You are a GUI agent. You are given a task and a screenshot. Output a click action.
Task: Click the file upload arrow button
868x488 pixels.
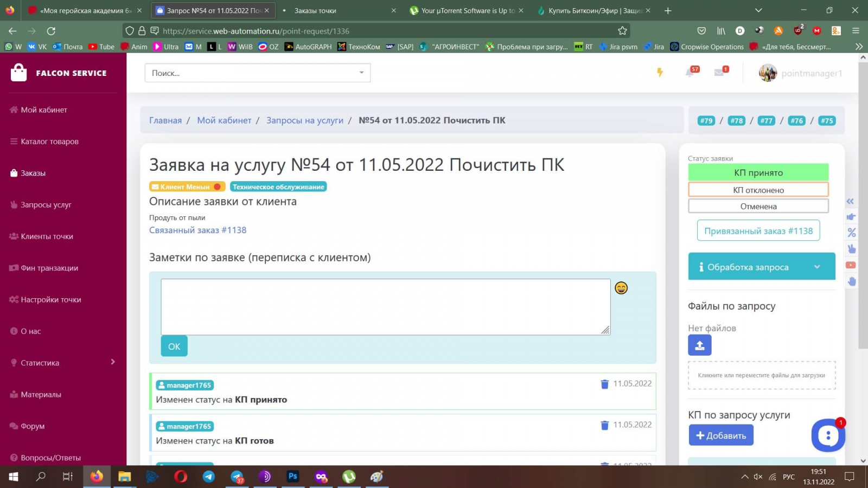tap(700, 345)
